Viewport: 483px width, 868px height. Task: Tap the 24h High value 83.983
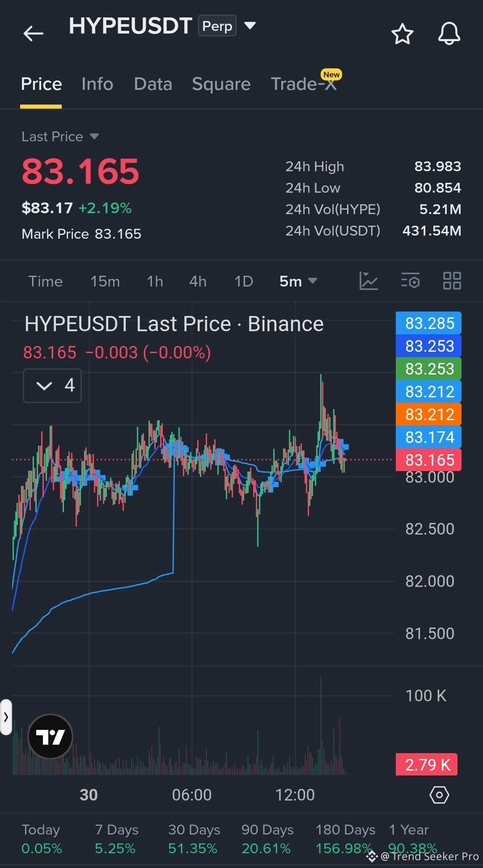(x=437, y=166)
